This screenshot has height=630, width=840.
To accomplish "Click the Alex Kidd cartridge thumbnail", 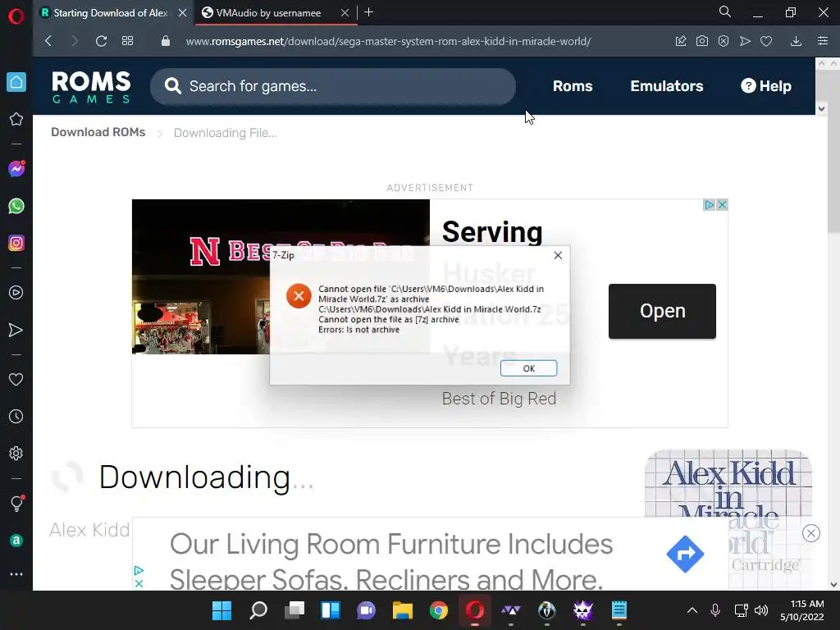I will 728,485.
